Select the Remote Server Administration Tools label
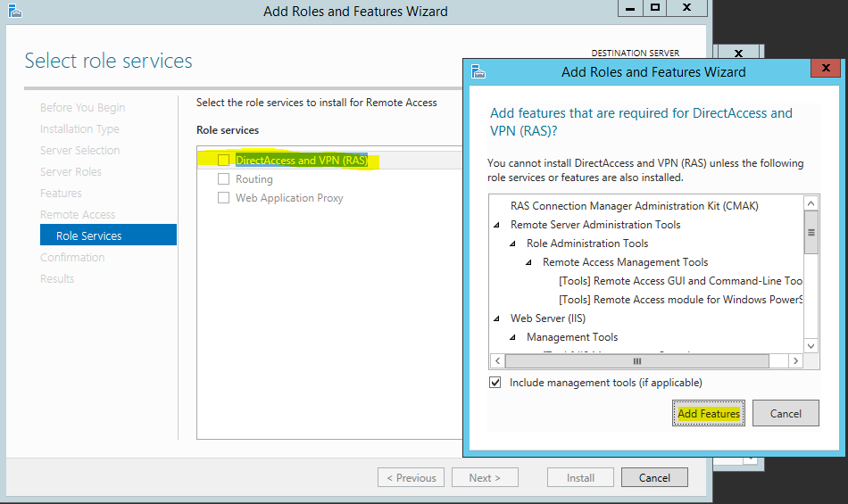Screen dimensions: 848x504 tap(595, 225)
